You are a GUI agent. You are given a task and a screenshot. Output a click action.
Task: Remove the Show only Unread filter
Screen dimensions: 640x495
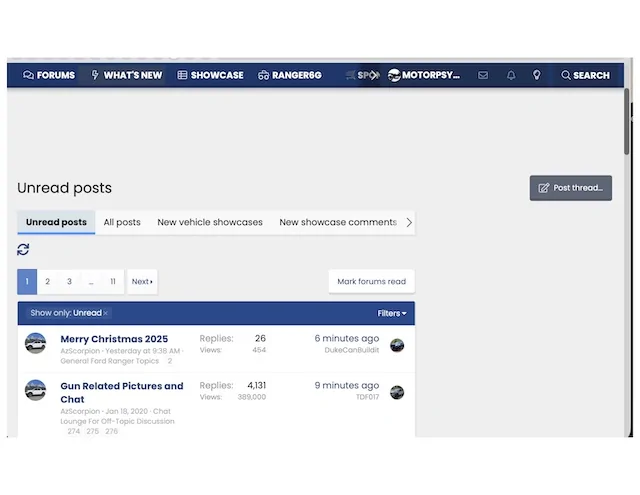point(106,313)
